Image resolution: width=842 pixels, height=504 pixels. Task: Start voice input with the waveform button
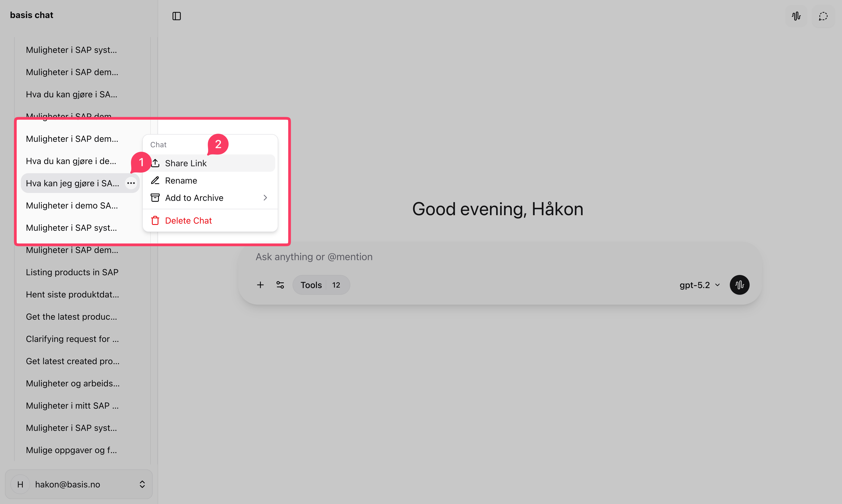coord(740,285)
